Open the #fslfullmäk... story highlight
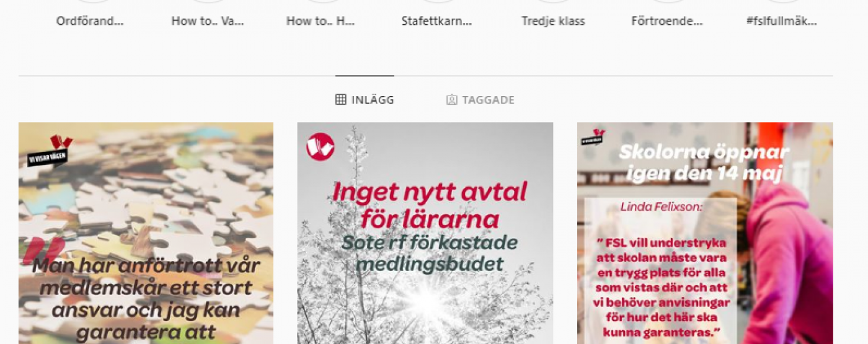The image size is (868, 344). 782,21
